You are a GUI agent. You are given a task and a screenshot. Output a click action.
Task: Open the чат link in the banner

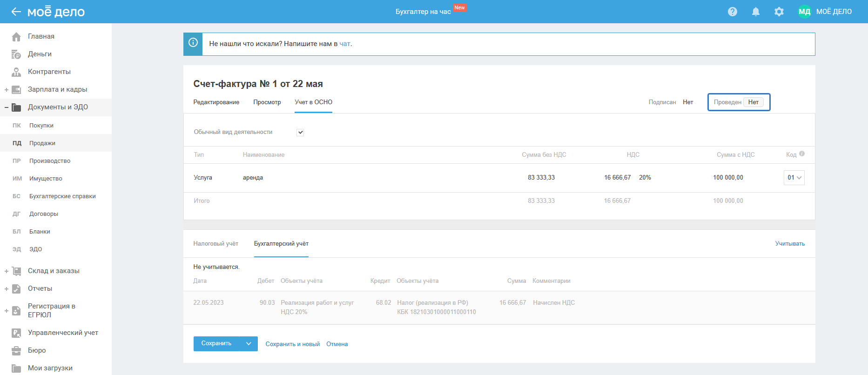[345, 44]
